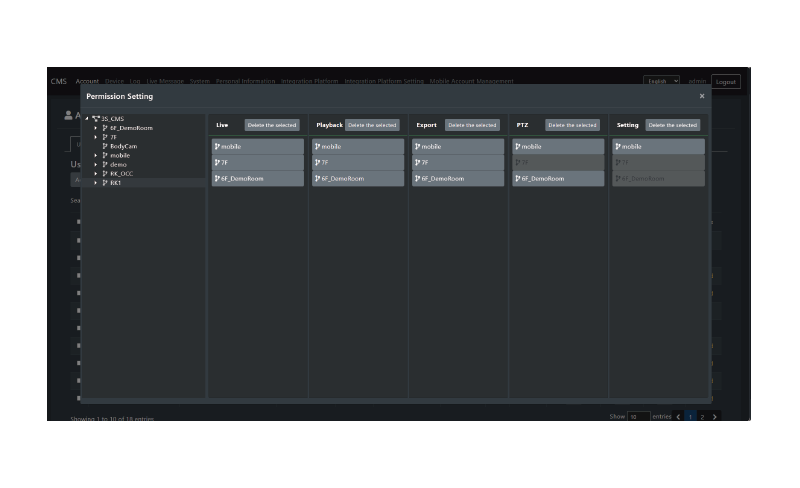Go to page 2 in pagination
Image resolution: width=800 pixels, height=488 pixels.
click(x=702, y=417)
